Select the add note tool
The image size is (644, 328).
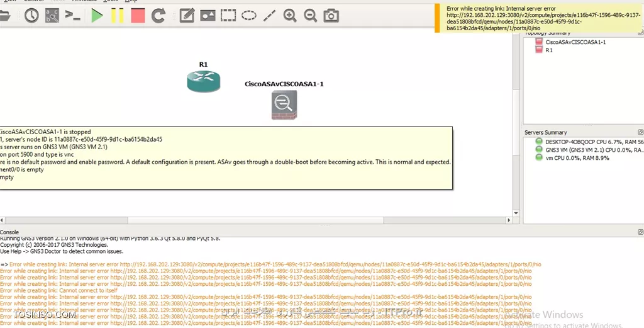(187, 16)
